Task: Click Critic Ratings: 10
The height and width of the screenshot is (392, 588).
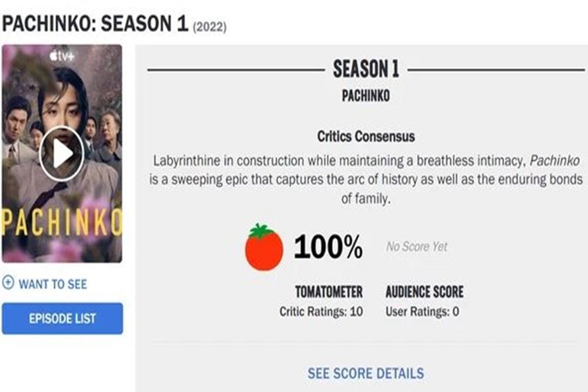Action: tap(321, 311)
